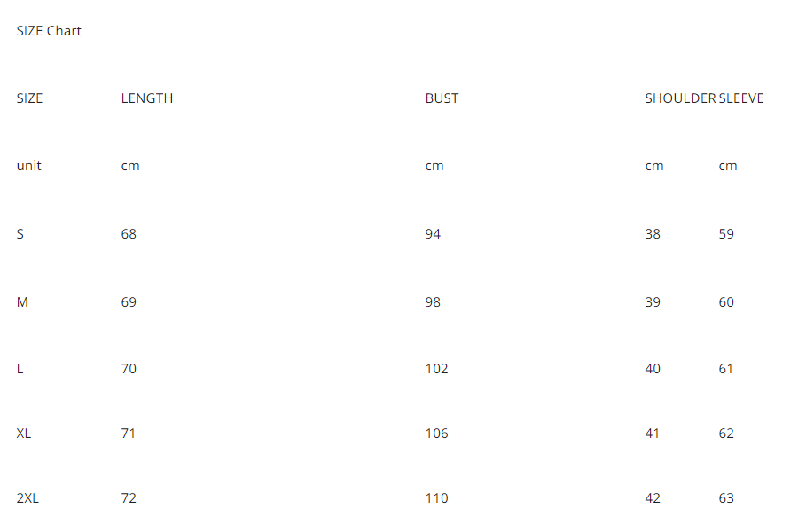Select the SHOULDER column header
The image size is (806, 532).
point(680,98)
